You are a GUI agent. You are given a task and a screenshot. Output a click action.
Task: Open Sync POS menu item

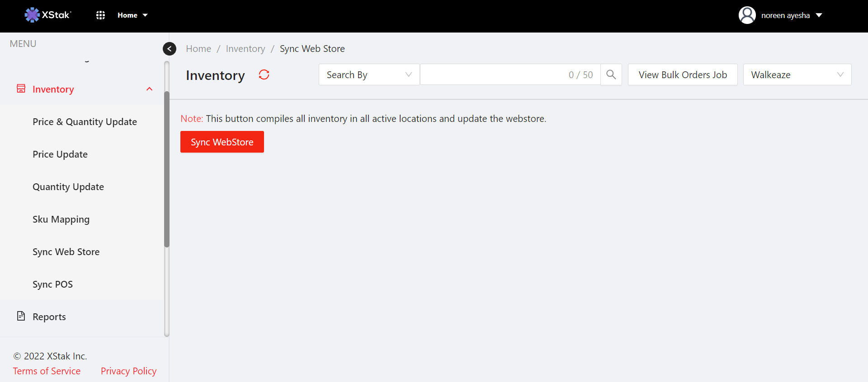52,284
